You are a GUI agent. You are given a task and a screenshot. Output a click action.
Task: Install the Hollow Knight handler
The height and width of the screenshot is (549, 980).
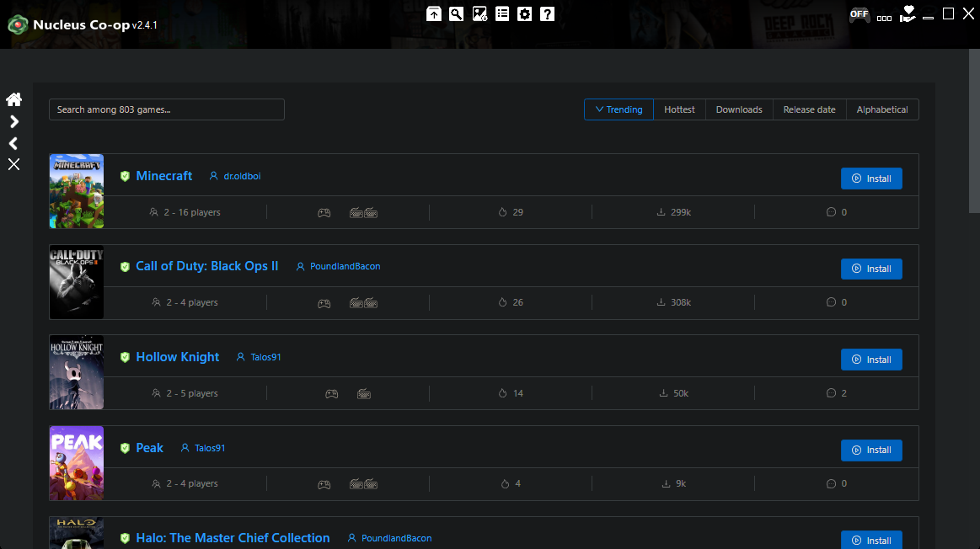tap(871, 360)
